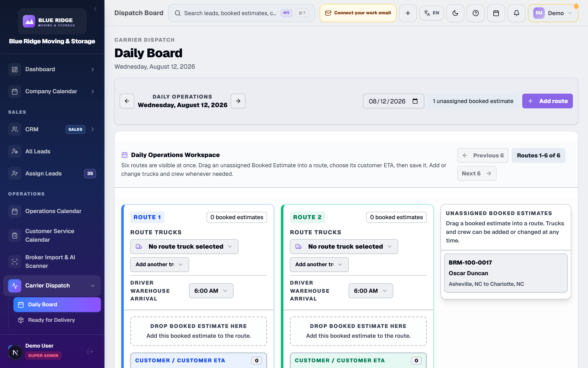Collapse the sidebar with the chevron icon
Screen dimensions: 588x368
tap(95, 9)
